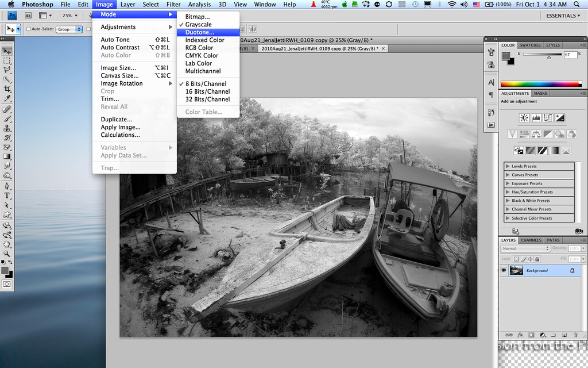
Task: Add an Exposure adjustment
Action: pos(560,118)
